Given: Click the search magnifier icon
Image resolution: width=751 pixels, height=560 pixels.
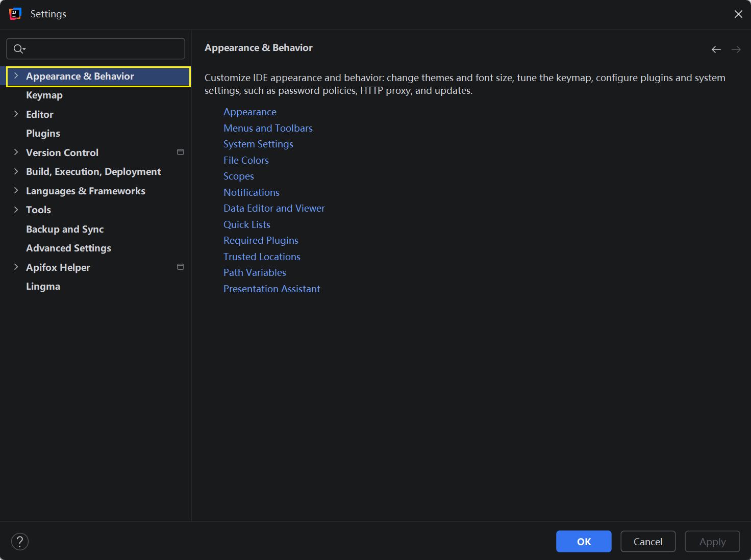Looking at the screenshot, I should [19, 49].
